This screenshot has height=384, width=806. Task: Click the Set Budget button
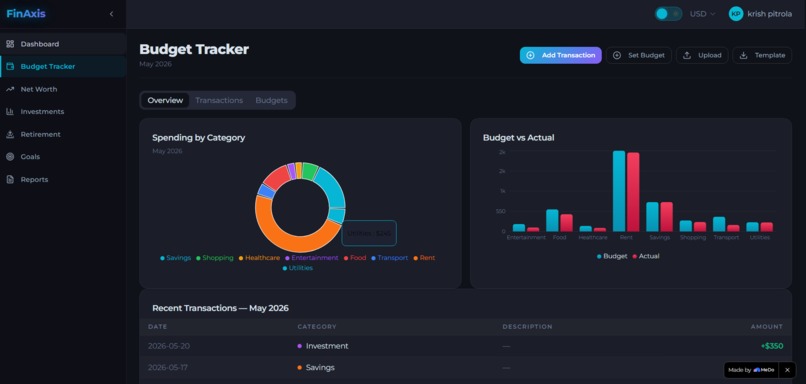[639, 55]
